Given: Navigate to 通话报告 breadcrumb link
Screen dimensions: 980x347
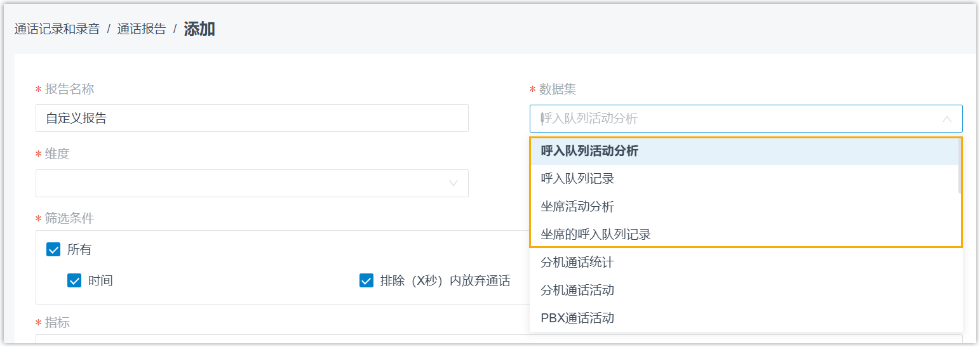Looking at the screenshot, I should click(x=142, y=29).
